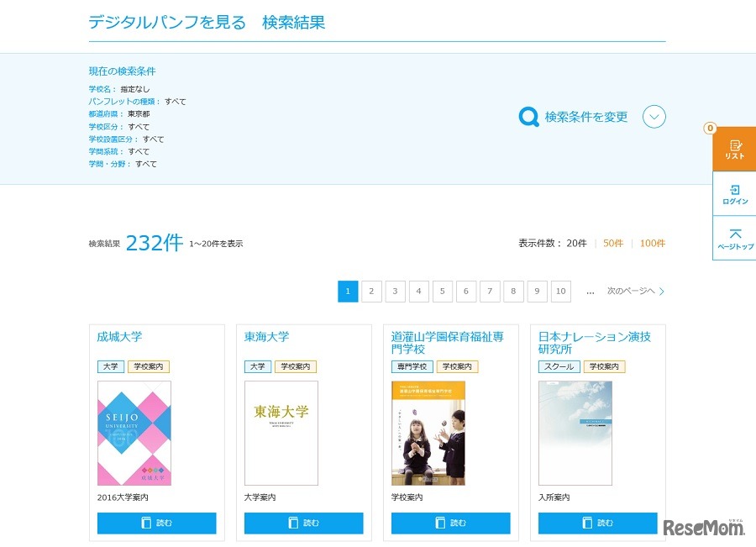
Task: Click 学校案内 tag on 日本ナレーション card
Action: point(604,366)
